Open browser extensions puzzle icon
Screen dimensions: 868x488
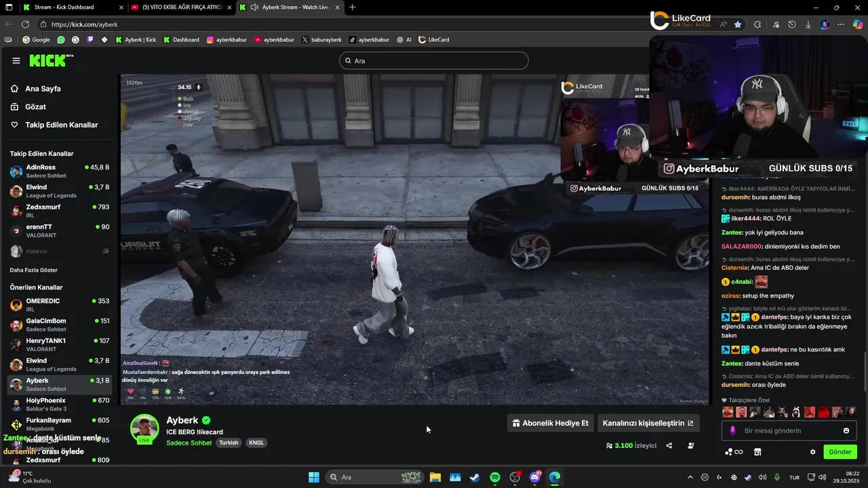[x=757, y=24]
